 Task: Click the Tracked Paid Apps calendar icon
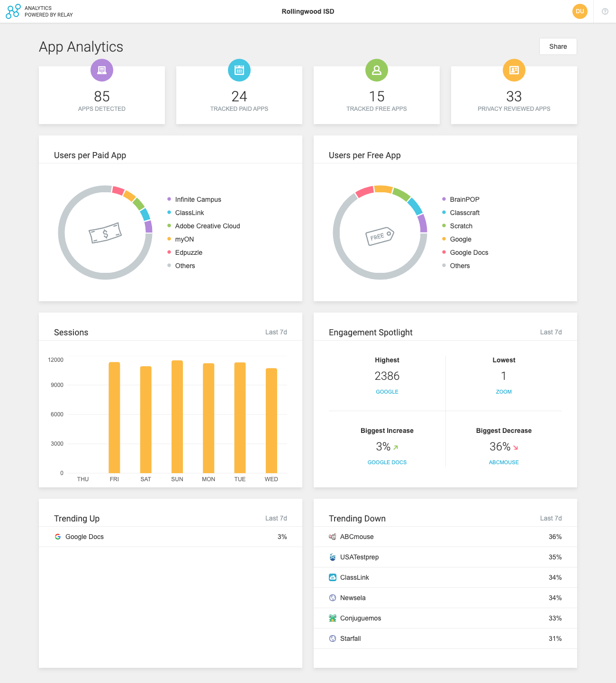(239, 70)
